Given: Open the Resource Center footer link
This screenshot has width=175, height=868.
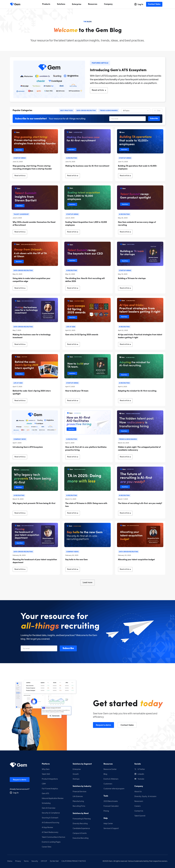Looking at the screenshot, I should pyautogui.click(x=110, y=769).
